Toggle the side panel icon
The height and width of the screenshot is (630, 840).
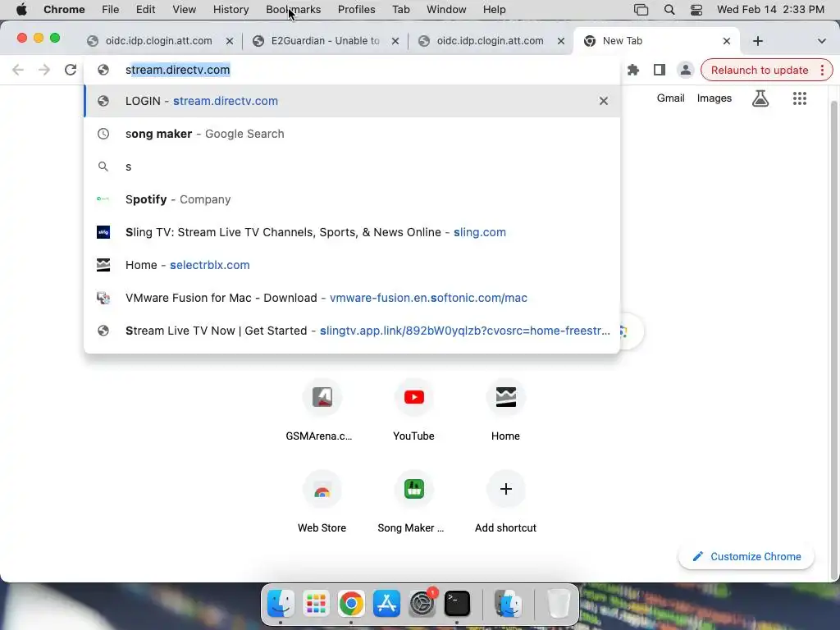coord(660,71)
